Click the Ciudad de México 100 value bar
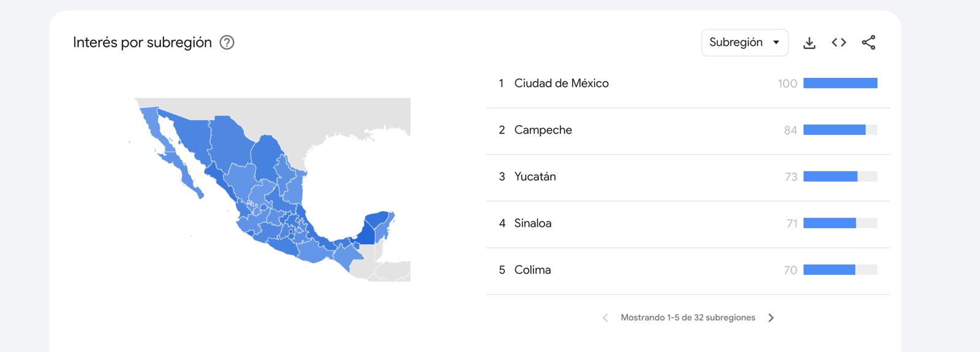 (x=840, y=83)
